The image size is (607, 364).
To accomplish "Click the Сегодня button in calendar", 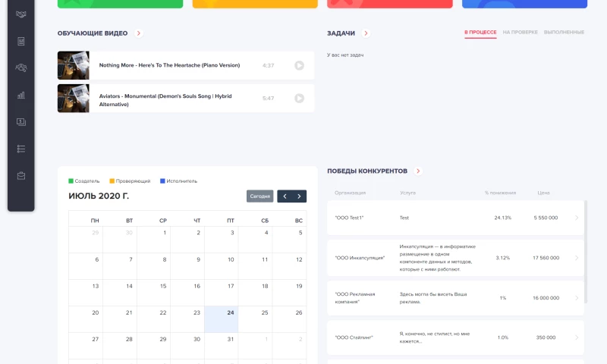I will pyautogui.click(x=259, y=196).
